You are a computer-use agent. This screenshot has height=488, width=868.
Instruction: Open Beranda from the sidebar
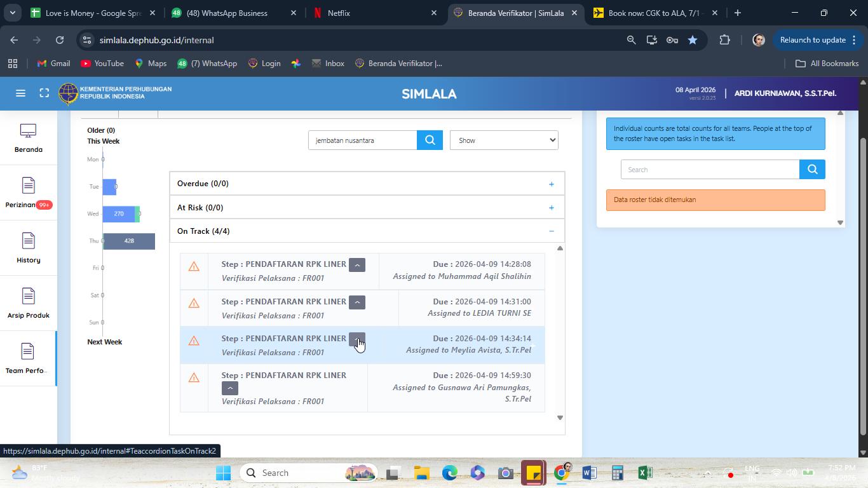(28, 139)
